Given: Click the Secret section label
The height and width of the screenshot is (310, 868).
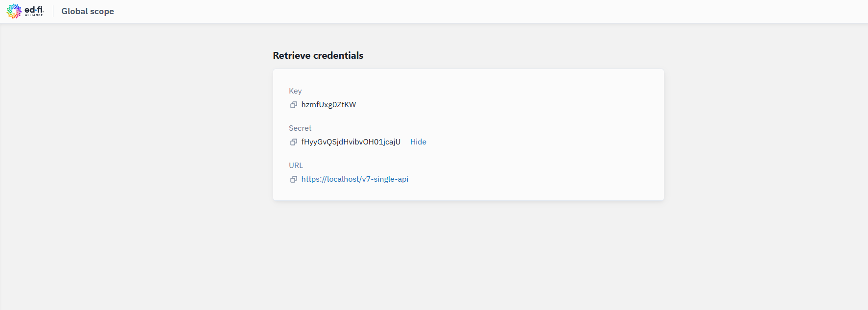Looking at the screenshot, I should click(x=300, y=128).
